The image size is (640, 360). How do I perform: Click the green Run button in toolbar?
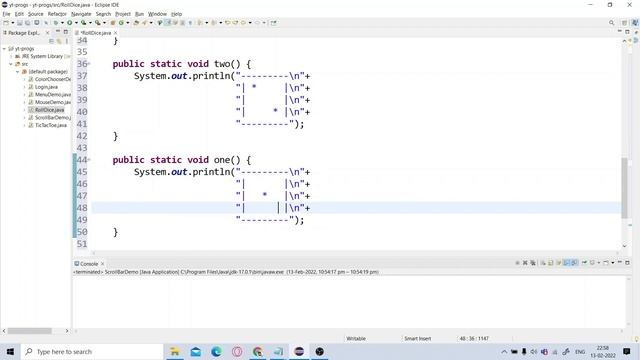tap(69, 23)
